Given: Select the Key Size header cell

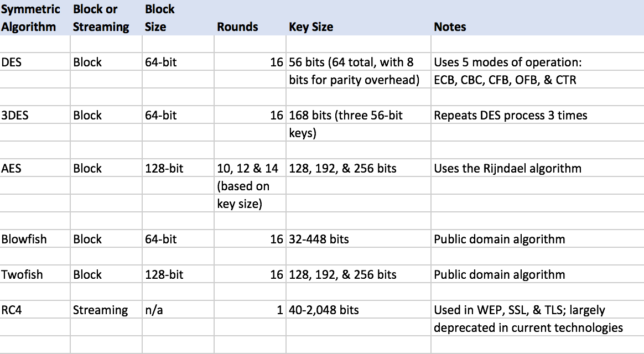Looking at the screenshot, I should point(311,27).
